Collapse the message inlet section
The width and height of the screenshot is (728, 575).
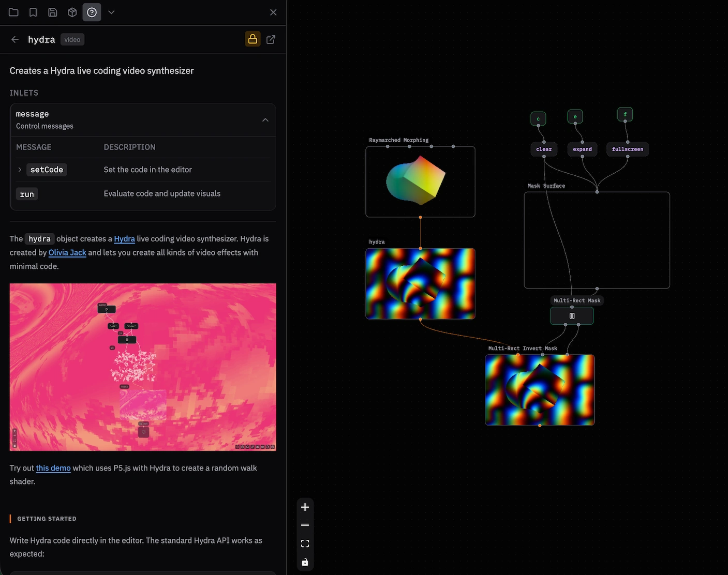point(265,120)
